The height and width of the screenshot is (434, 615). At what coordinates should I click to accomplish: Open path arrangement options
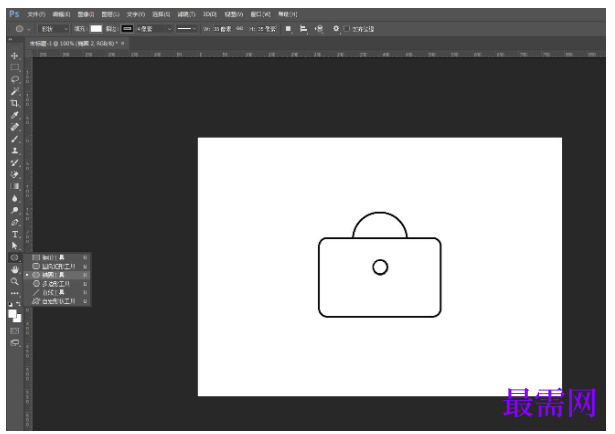[x=318, y=29]
